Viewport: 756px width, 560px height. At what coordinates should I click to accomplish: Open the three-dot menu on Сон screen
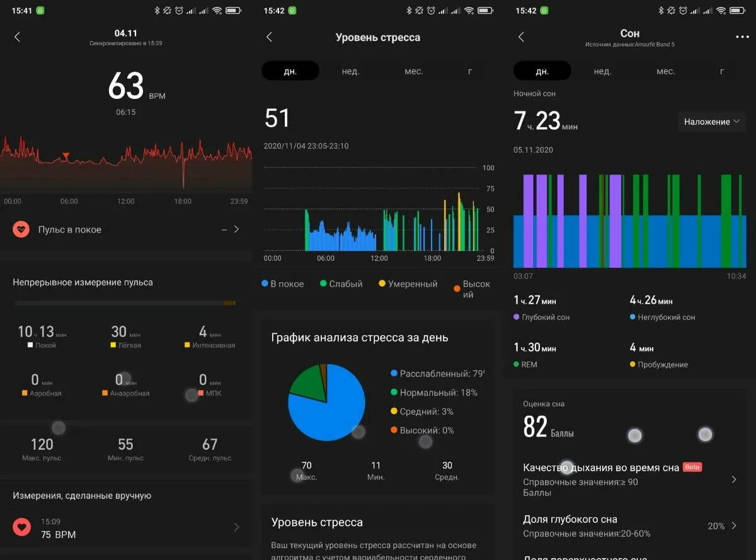(742, 37)
